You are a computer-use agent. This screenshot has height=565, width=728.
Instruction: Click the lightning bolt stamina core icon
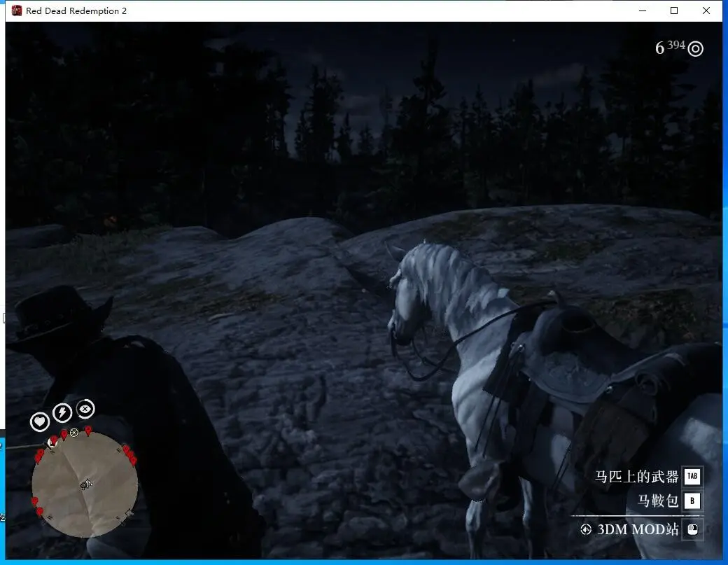point(62,412)
